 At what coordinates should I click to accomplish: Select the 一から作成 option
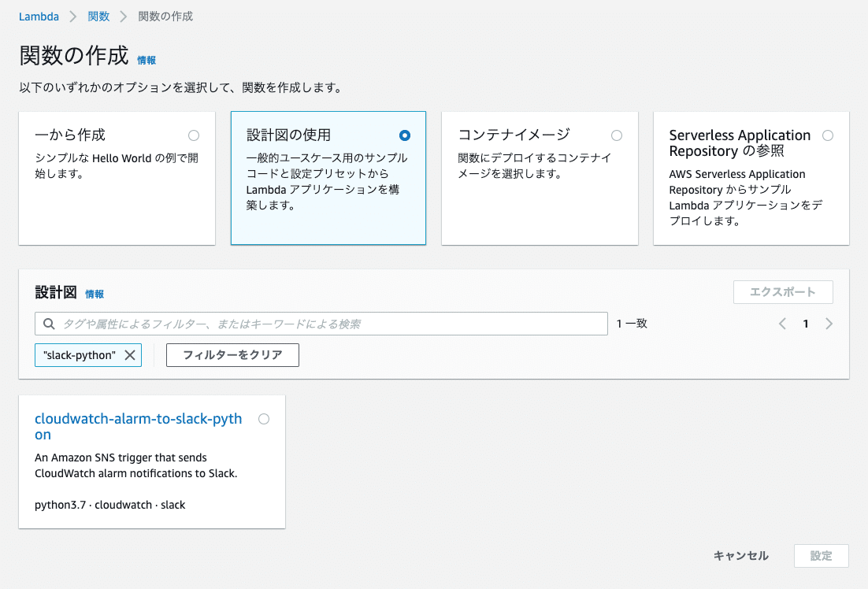[194, 135]
